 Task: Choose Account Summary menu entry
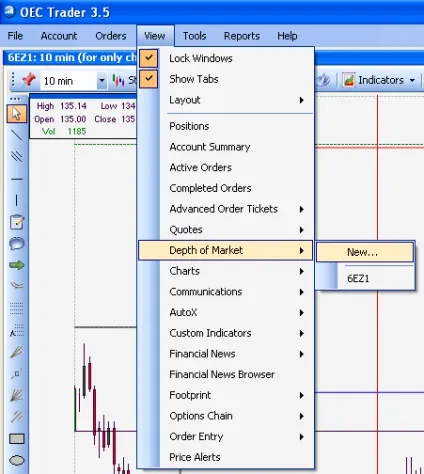click(x=225, y=147)
